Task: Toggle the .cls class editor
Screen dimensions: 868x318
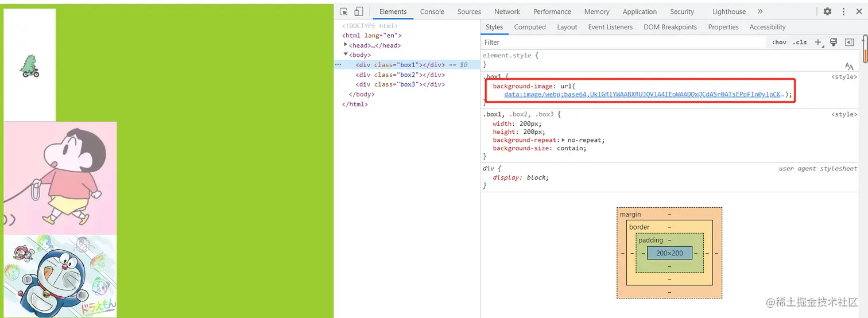Action: [x=800, y=42]
